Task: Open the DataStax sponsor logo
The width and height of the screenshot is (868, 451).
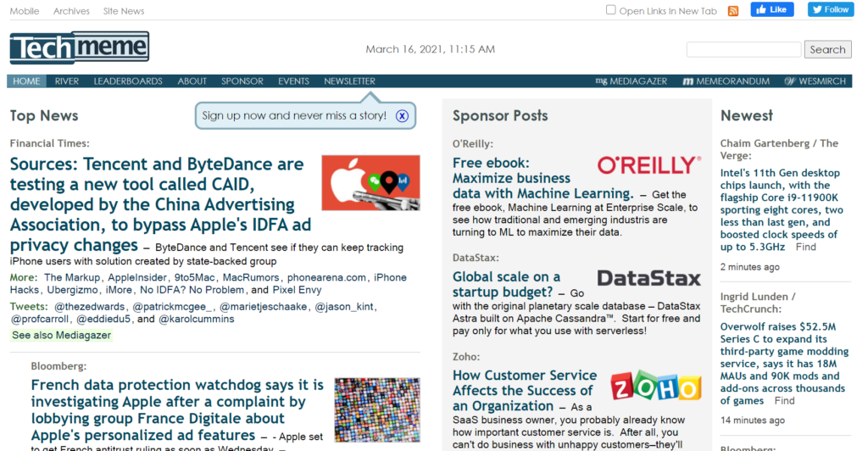Action: (x=648, y=278)
